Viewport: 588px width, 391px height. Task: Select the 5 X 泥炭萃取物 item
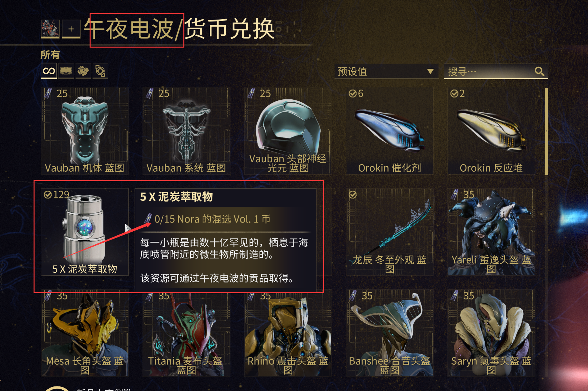(85, 232)
